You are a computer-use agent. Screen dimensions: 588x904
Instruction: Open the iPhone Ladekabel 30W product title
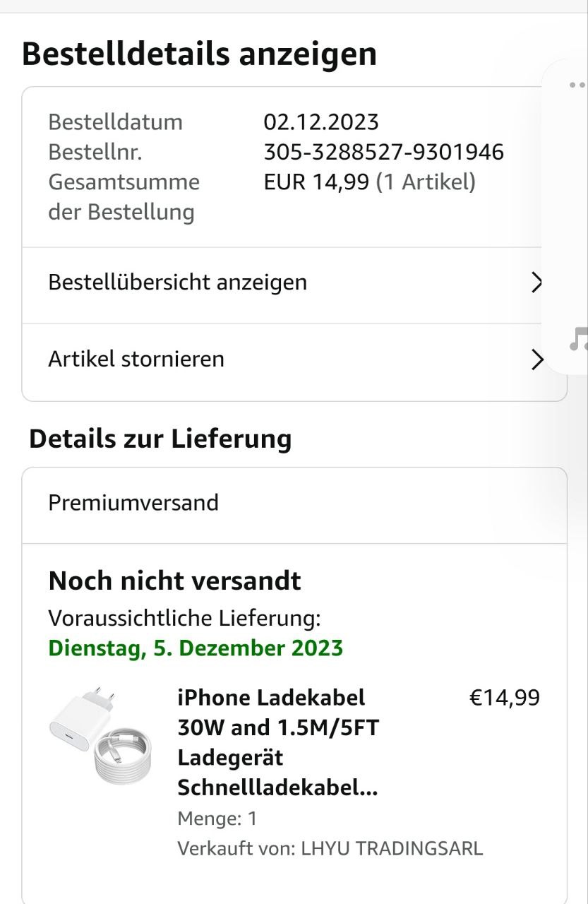click(x=277, y=742)
